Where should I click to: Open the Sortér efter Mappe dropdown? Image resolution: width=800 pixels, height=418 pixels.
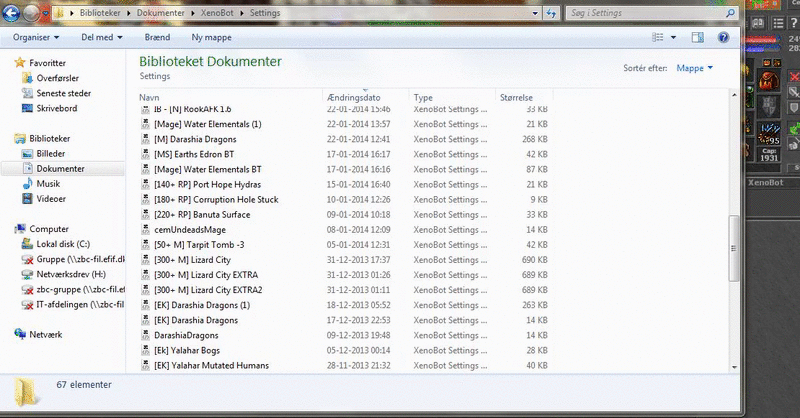pyautogui.click(x=694, y=68)
